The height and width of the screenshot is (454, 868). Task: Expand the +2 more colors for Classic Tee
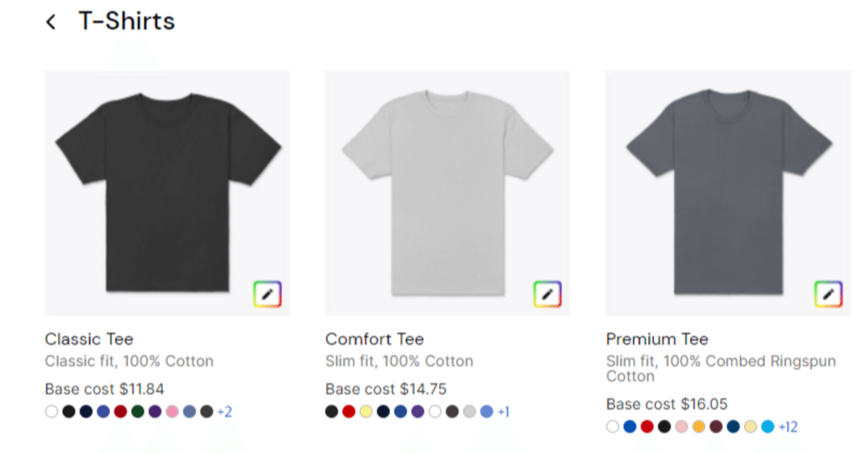[224, 412]
